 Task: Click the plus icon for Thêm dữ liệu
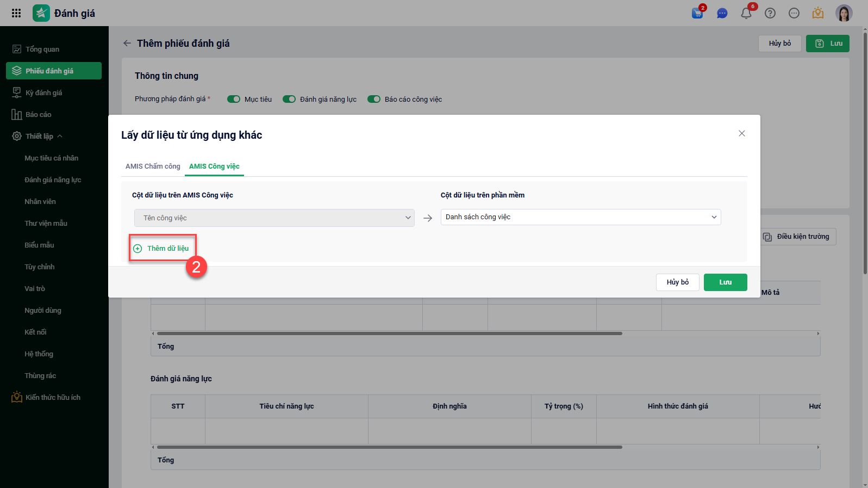138,249
